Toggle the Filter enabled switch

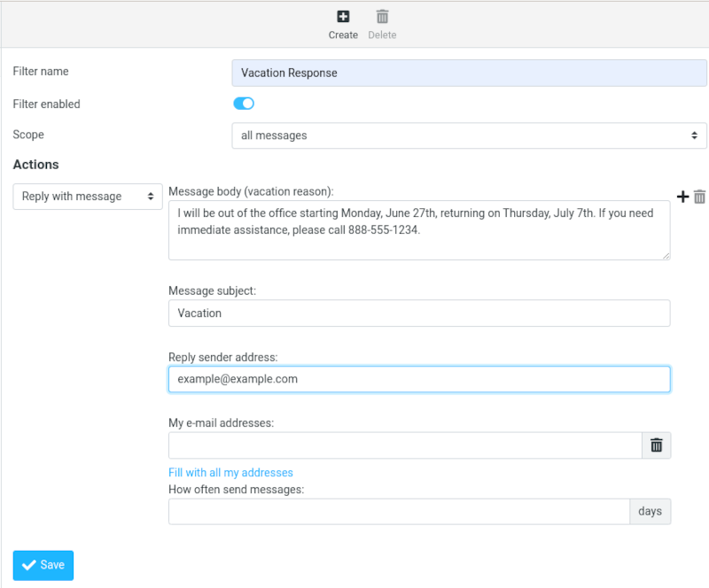(244, 104)
